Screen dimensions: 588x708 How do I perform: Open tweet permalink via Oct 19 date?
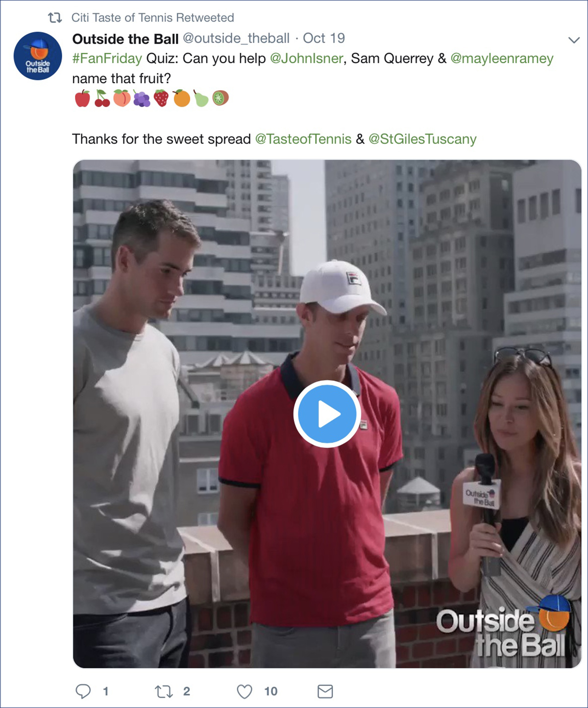pos(324,38)
